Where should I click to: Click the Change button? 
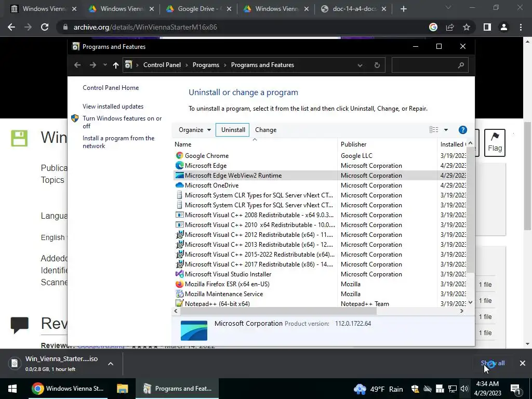point(265,130)
